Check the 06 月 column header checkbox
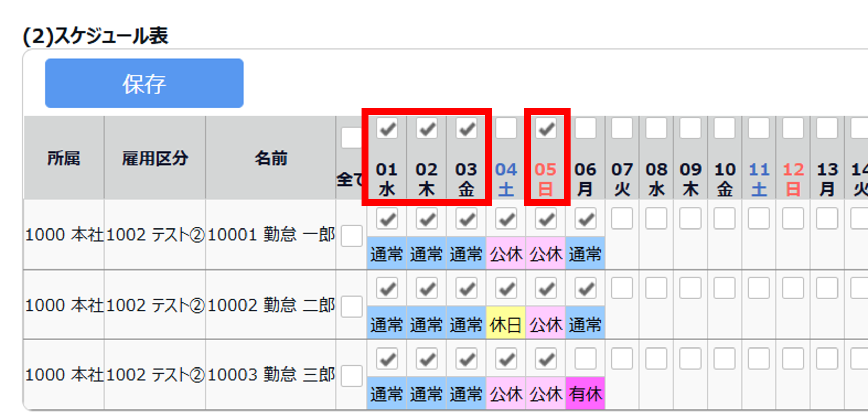Image resolution: width=868 pixels, height=418 pixels. tap(586, 128)
